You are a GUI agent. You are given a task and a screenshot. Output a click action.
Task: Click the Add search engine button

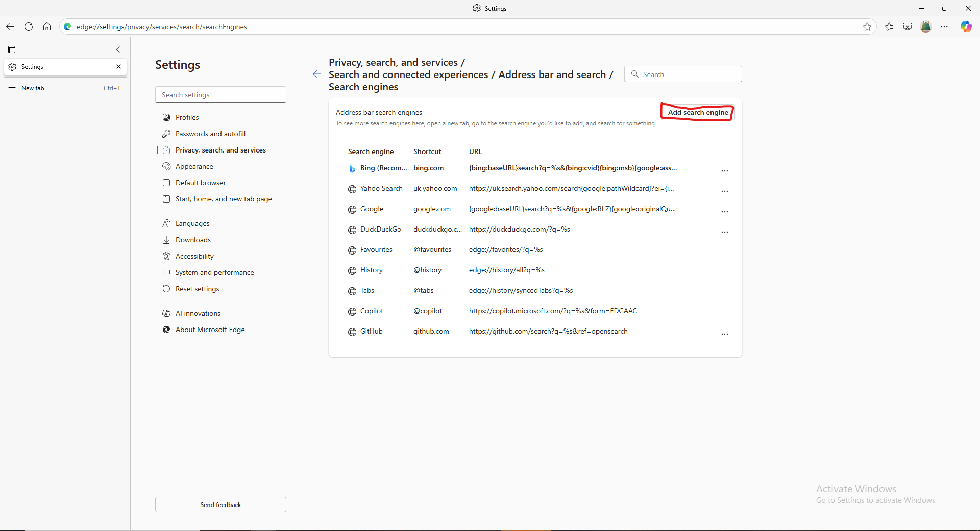(698, 112)
